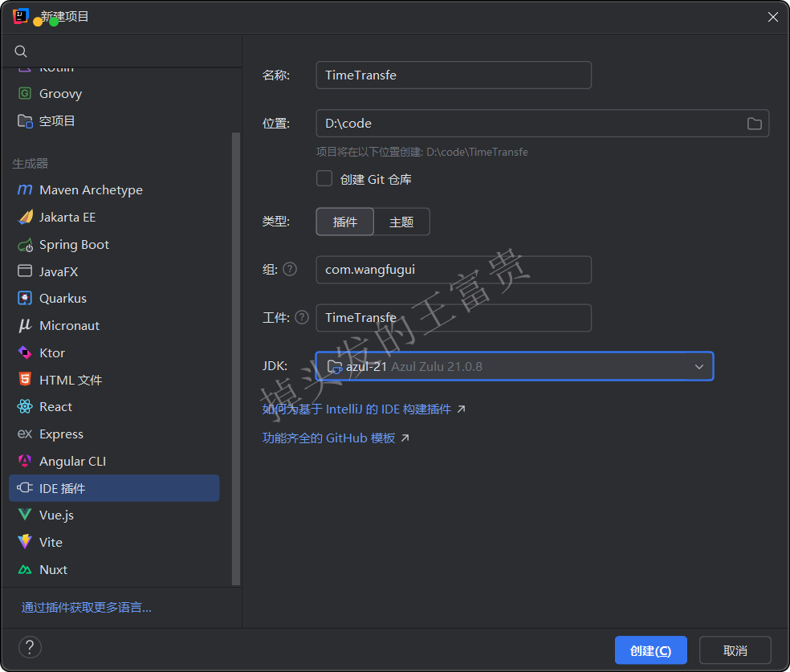Choose Vue.js generator

[x=114, y=515]
